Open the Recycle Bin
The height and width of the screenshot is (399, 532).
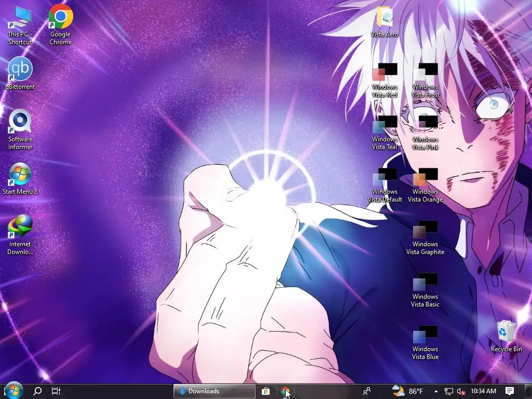coord(506,336)
